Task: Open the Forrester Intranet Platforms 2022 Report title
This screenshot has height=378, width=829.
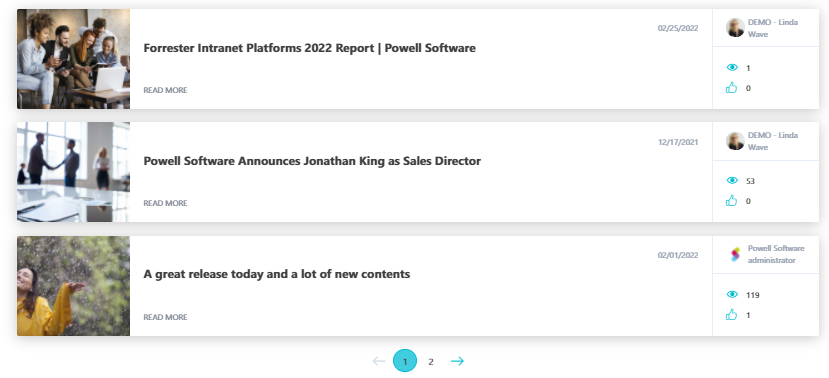Action: click(309, 48)
